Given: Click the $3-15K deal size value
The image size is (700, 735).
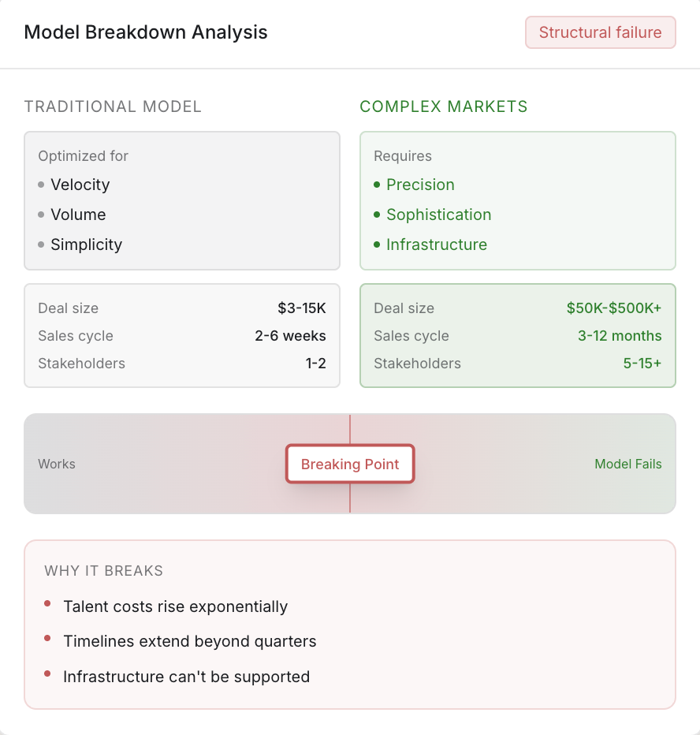Looking at the screenshot, I should [x=301, y=308].
